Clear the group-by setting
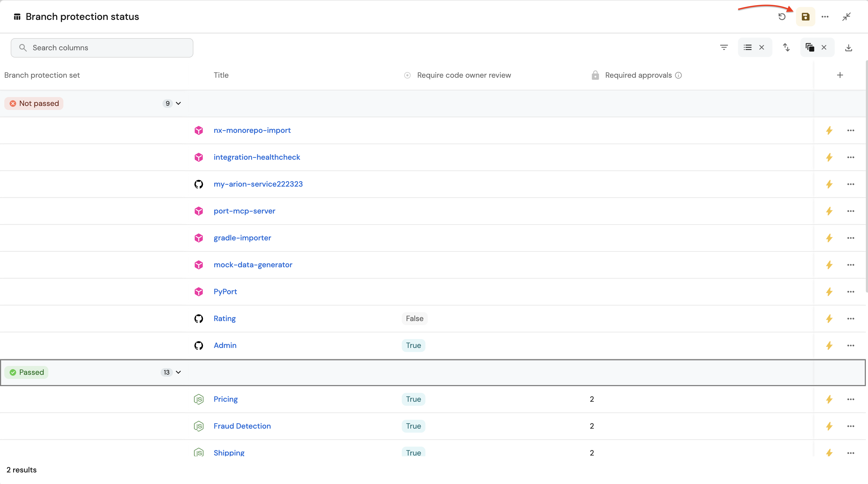The width and height of the screenshot is (868, 484). pyautogui.click(x=762, y=48)
